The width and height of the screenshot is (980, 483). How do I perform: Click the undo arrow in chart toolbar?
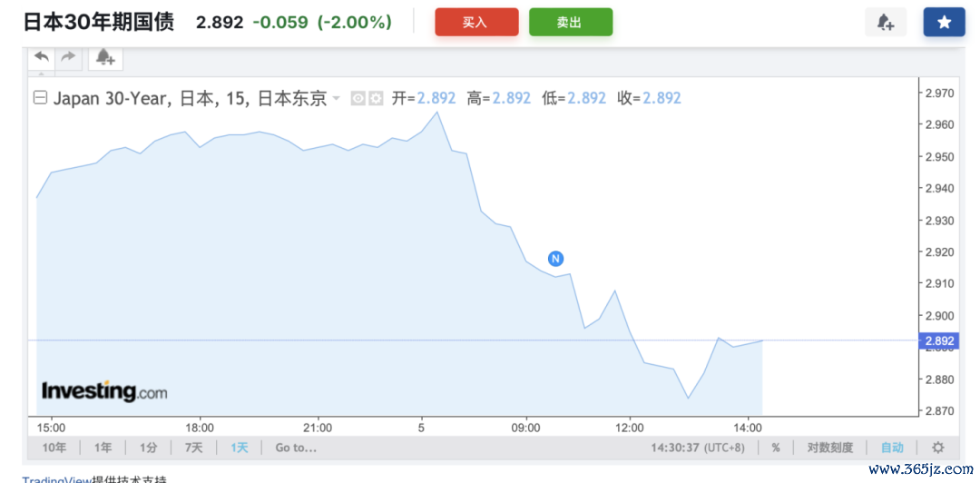pyautogui.click(x=42, y=57)
